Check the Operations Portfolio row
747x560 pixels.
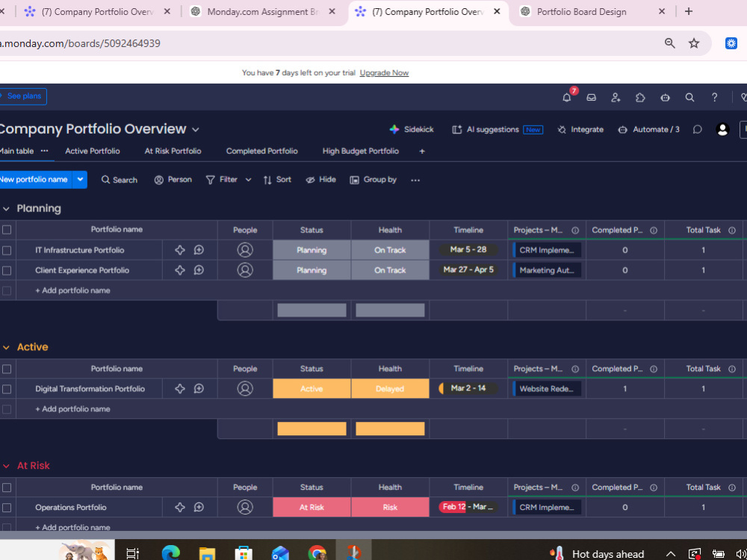(7, 507)
